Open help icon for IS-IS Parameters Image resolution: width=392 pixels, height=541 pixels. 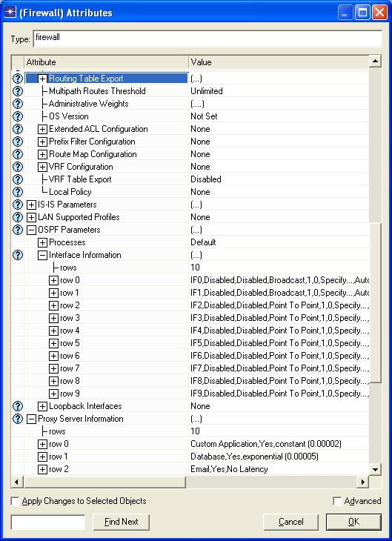point(18,205)
